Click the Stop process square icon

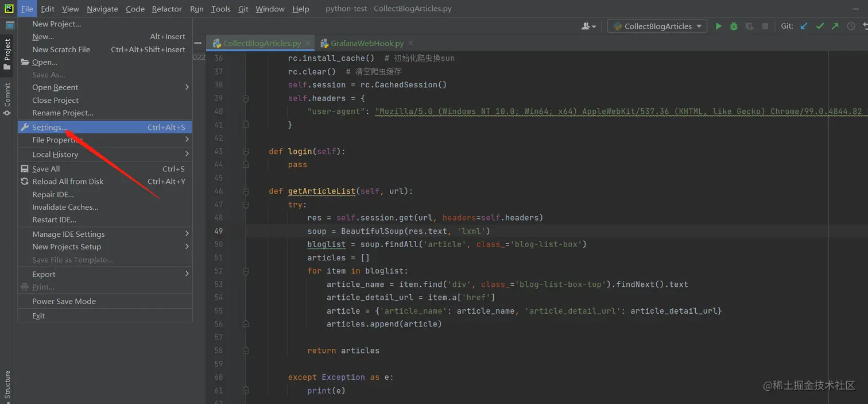pos(765,26)
